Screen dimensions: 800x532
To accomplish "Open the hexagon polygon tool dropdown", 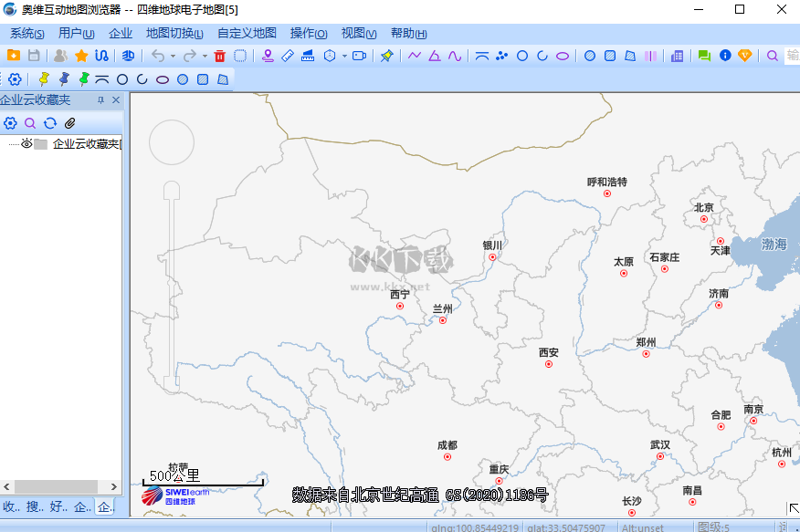I will point(344,56).
